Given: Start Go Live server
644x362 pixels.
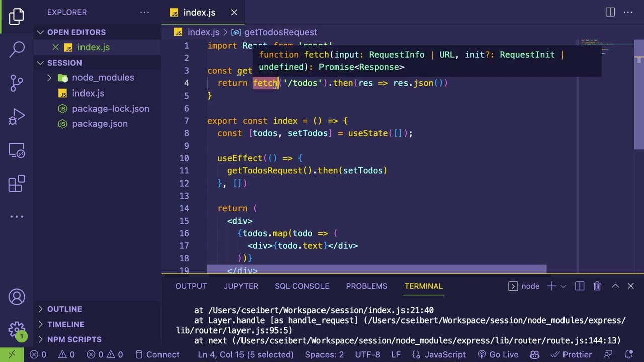Looking at the screenshot, I should coord(498,354).
